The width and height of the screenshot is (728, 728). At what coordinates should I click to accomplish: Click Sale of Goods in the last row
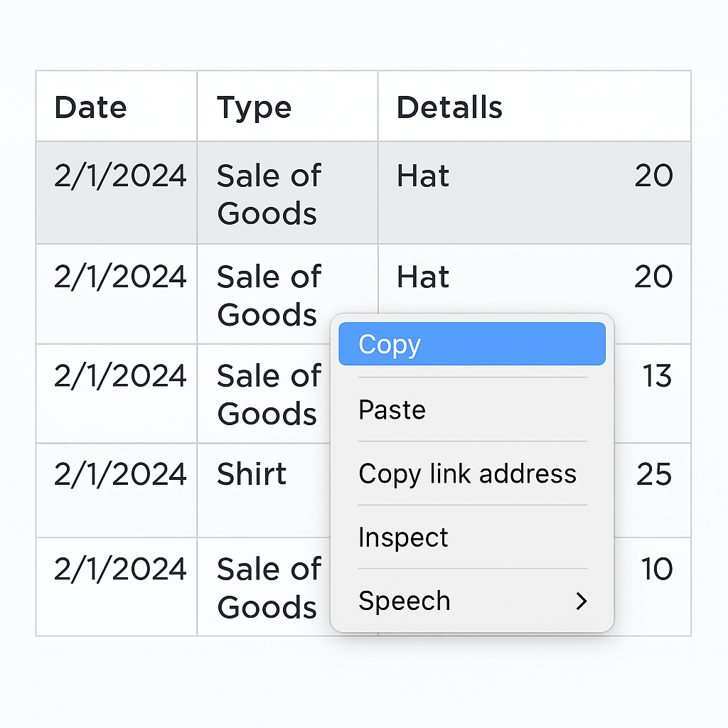point(269,588)
